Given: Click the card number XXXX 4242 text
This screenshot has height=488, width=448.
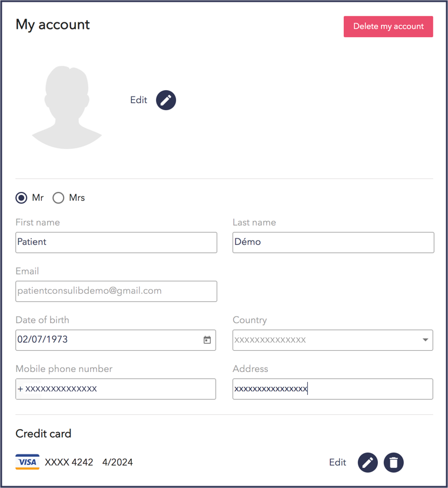Looking at the screenshot, I should point(69,463).
